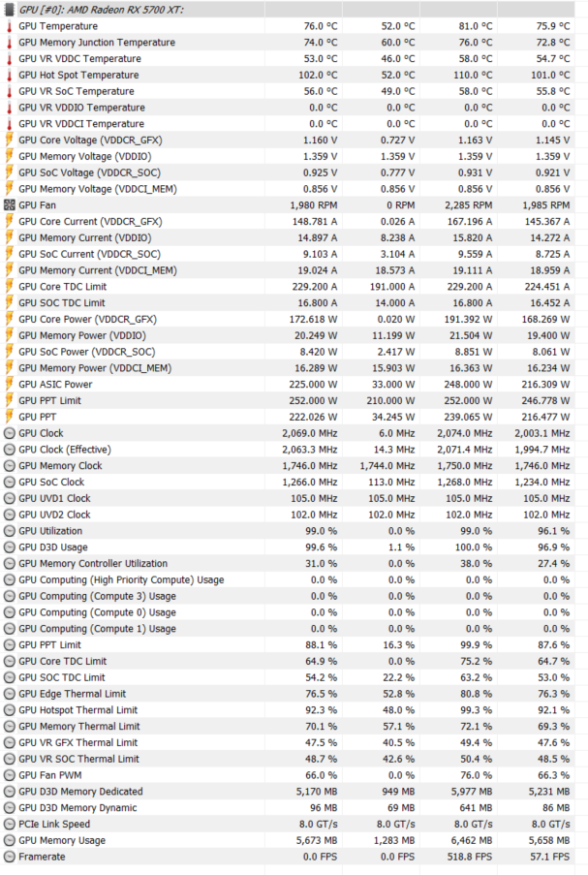Select the GPU Memory Controller Utilization label
Image resolution: width=588 pixels, height=875 pixels.
click(x=93, y=564)
